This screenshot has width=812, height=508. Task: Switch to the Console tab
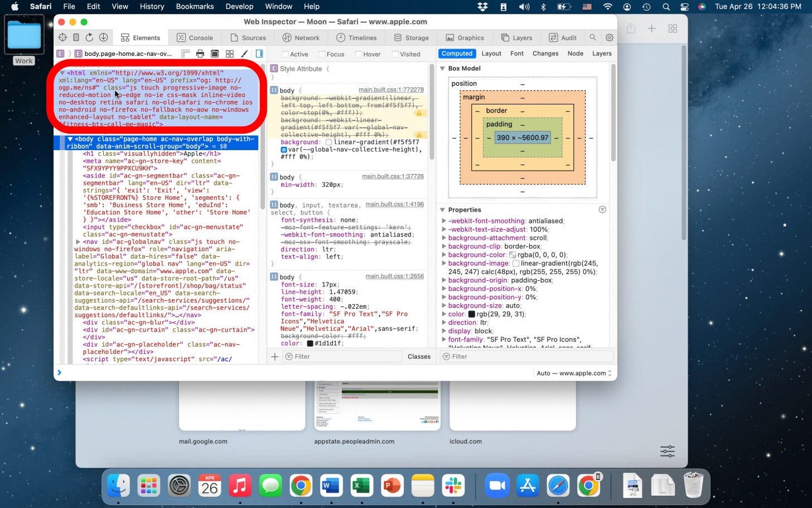tap(195, 37)
